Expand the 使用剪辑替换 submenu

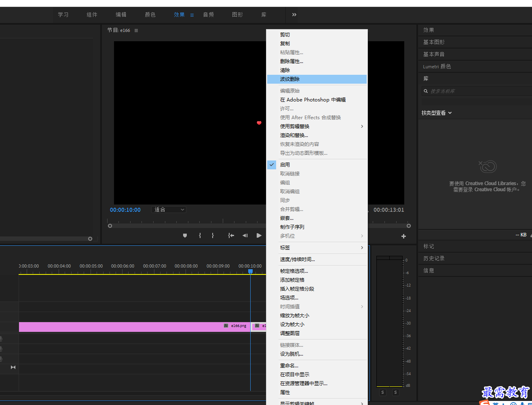tap(317, 127)
